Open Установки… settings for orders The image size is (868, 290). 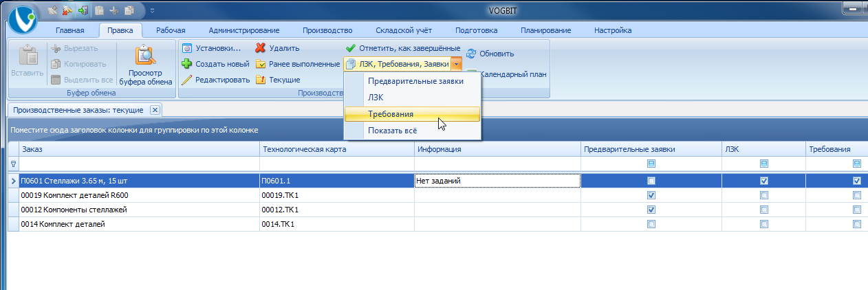coord(211,48)
